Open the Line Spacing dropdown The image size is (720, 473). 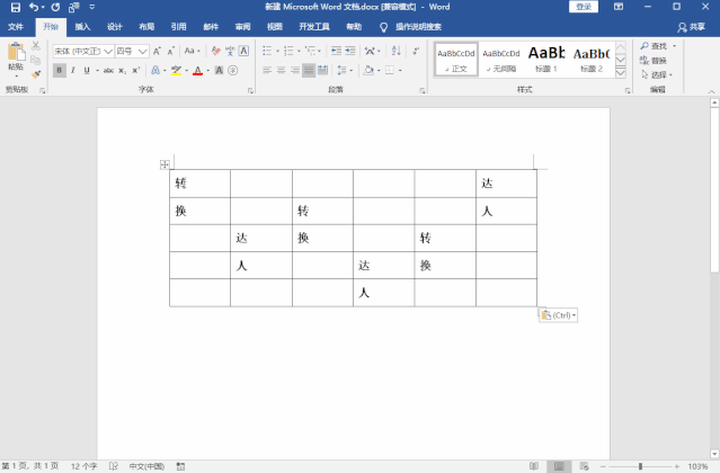[345, 70]
